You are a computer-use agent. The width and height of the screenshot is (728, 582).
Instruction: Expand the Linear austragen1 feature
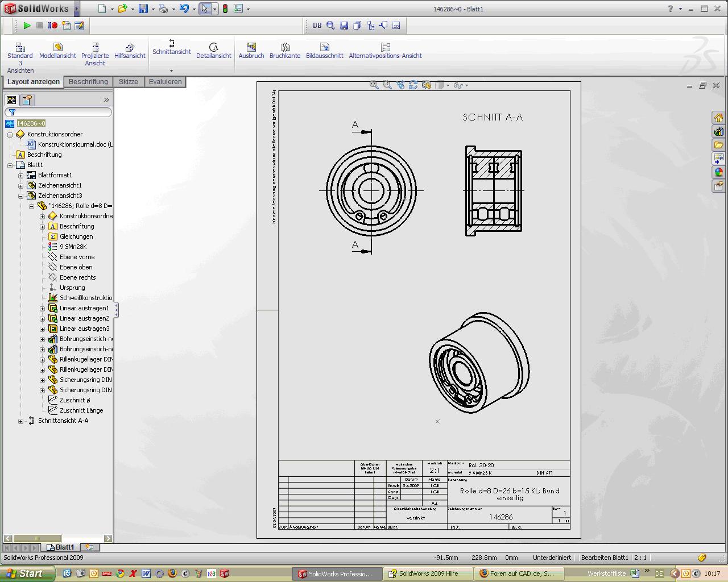[43, 309]
